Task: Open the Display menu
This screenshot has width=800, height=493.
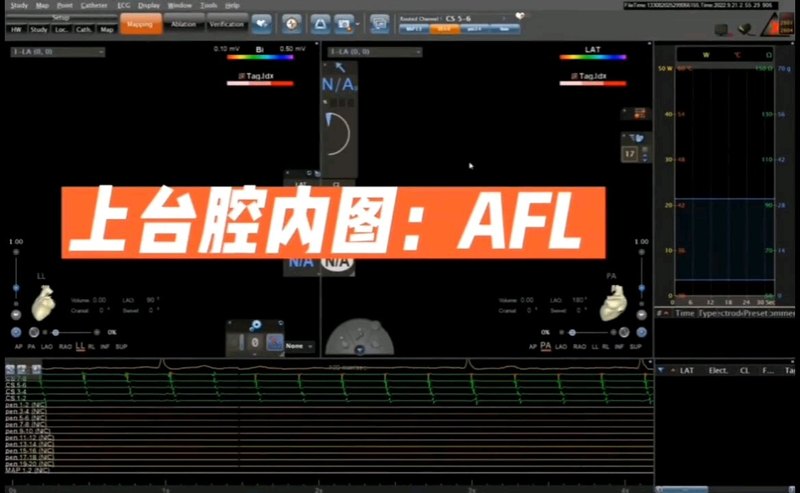Action: pyautogui.click(x=149, y=5)
